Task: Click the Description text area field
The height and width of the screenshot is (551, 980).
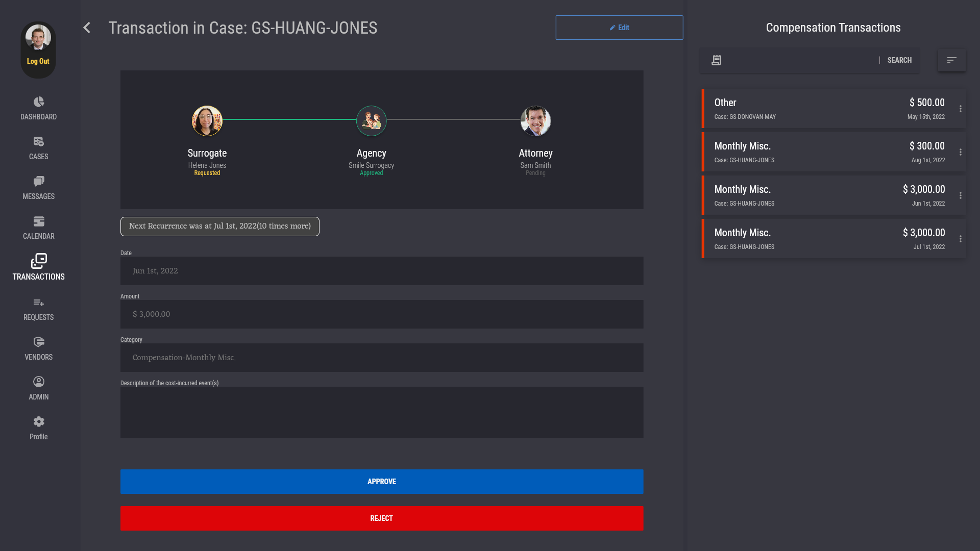Action: point(382,412)
